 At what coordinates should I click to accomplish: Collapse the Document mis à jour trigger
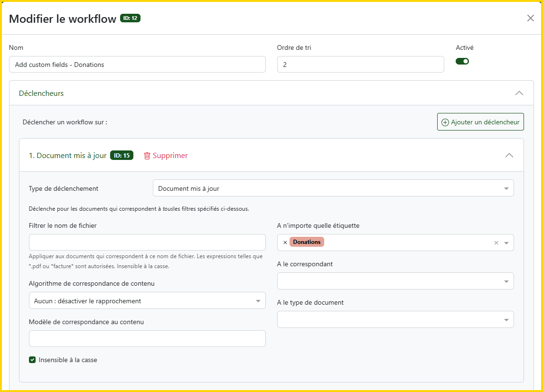(509, 155)
